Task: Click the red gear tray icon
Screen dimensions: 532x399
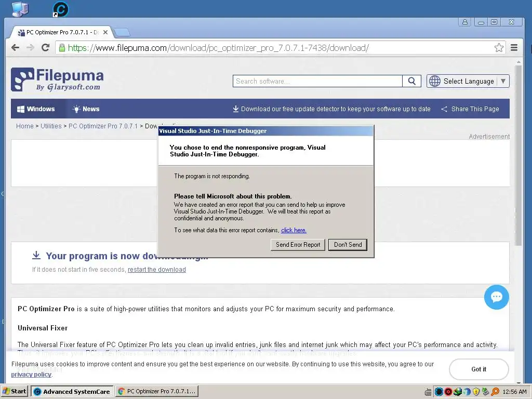Action: (448, 392)
